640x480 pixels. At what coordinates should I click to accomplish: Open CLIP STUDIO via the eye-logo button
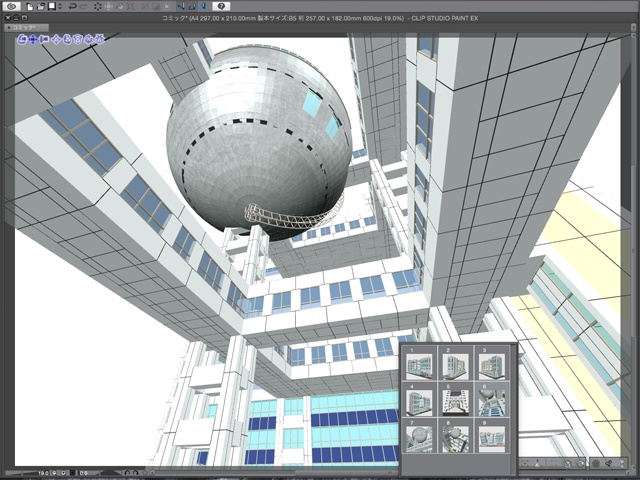click(x=11, y=7)
